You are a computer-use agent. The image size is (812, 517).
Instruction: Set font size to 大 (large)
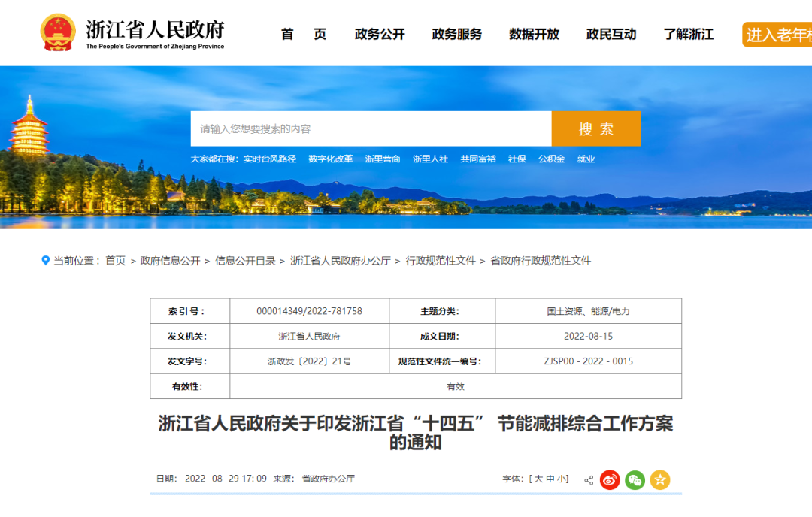(538, 479)
